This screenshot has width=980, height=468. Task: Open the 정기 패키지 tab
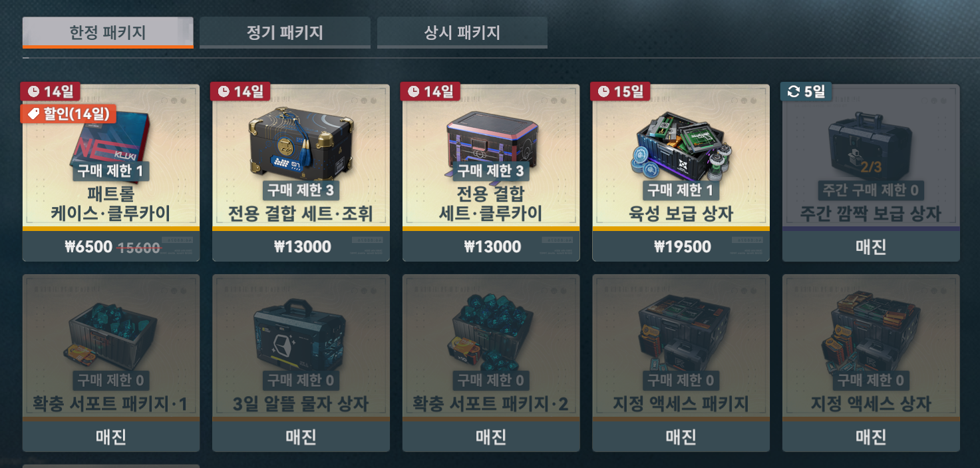tap(285, 32)
